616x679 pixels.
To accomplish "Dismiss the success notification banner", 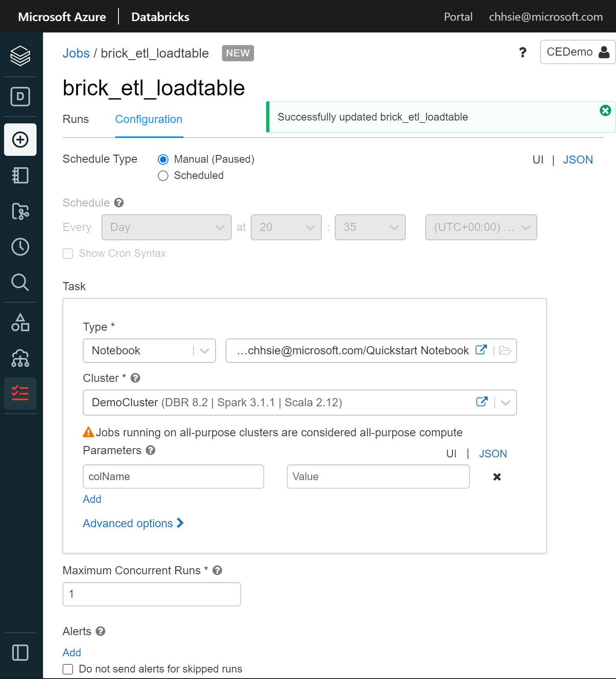I will coord(605,110).
